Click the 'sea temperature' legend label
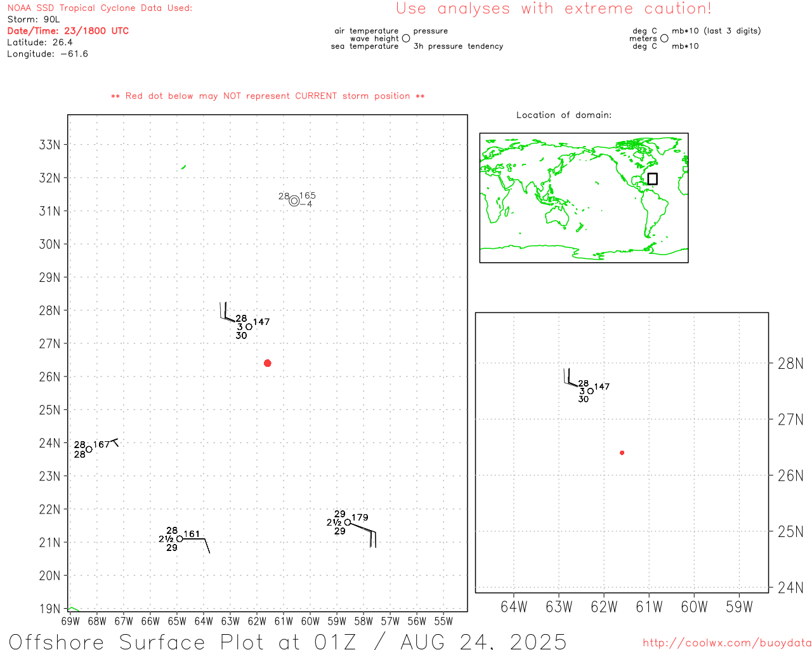 coord(365,46)
